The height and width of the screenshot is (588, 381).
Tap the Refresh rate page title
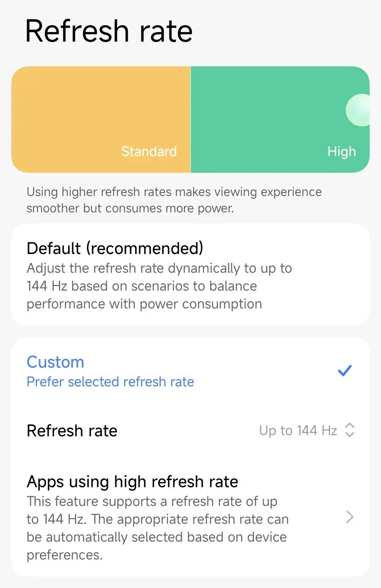point(109,31)
